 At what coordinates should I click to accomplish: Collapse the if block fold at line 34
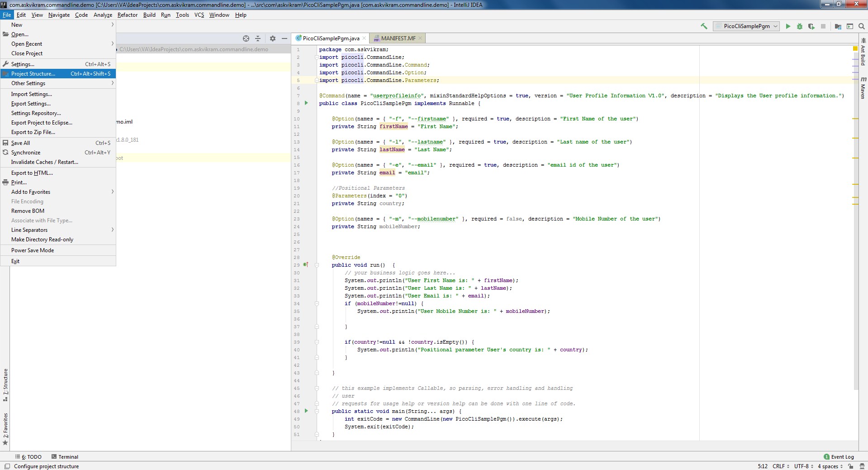(x=316, y=303)
